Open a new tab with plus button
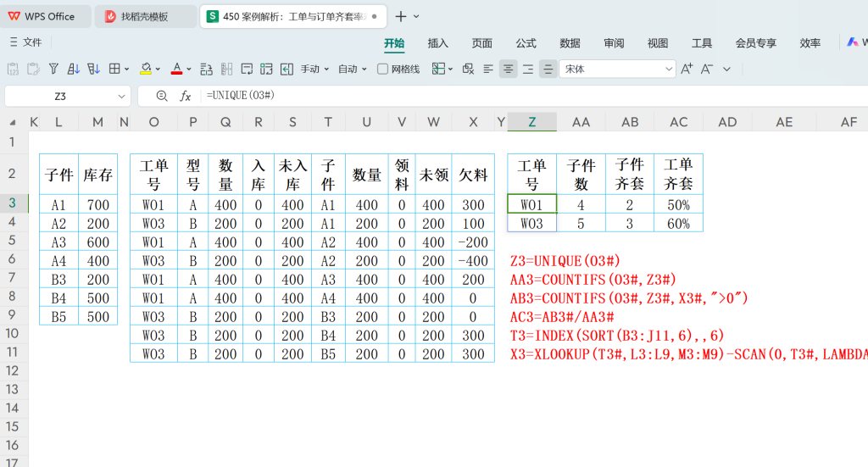This screenshot has height=467, width=868. coord(401,17)
